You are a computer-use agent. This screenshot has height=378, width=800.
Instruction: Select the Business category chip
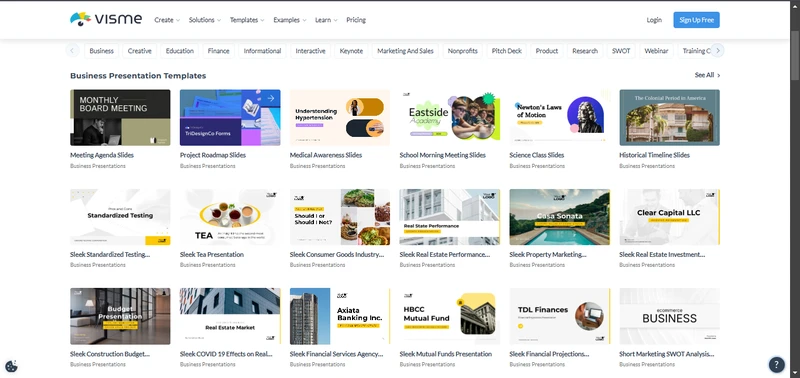coord(102,51)
